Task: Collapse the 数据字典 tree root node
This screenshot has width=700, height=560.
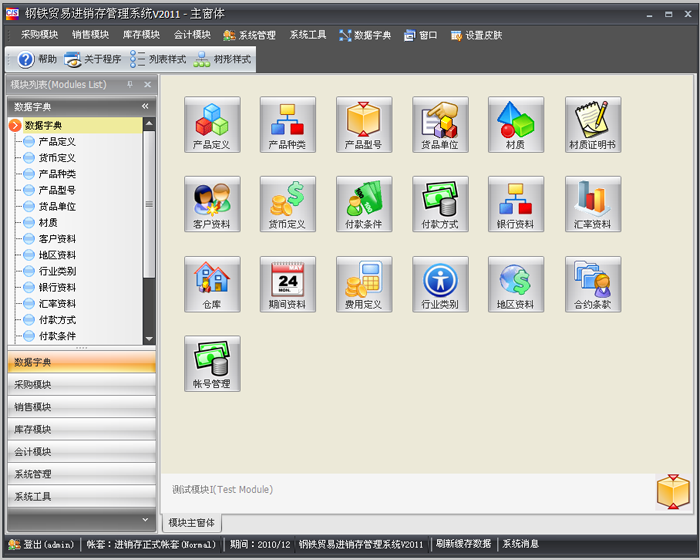Action: click(x=15, y=125)
